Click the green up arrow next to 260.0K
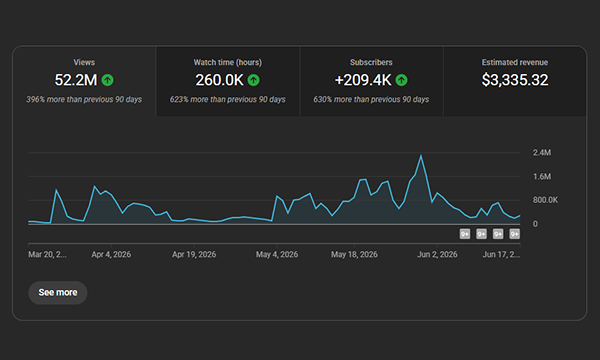600x360 pixels. pyautogui.click(x=253, y=80)
